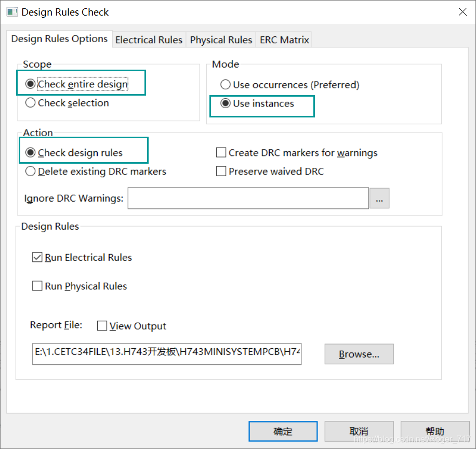Toggle the View Output checkbox
476x449 pixels.
(102, 326)
